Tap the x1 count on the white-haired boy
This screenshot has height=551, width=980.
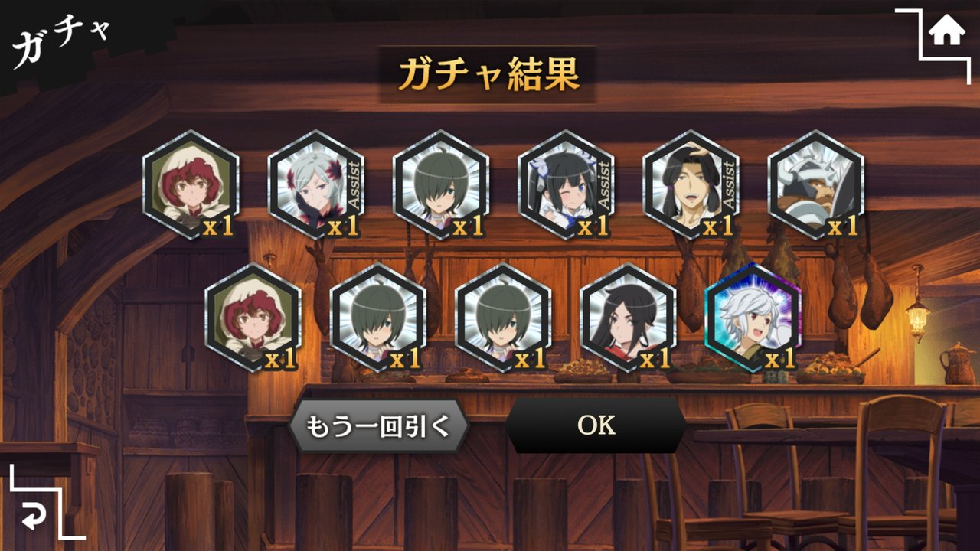(780, 358)
